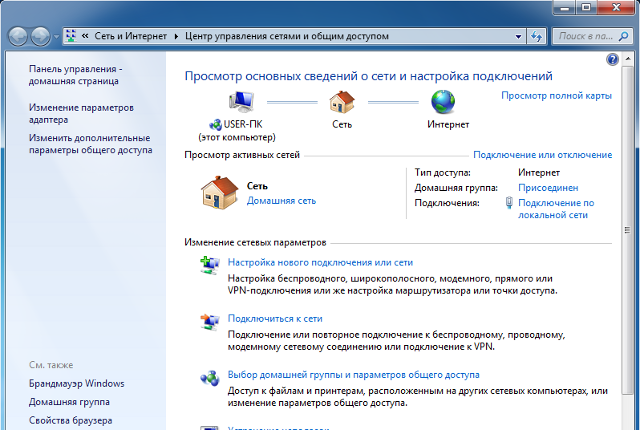Screen dimensions: 640x430
Task: Click large house icon of active network
Action: point(220,193)
